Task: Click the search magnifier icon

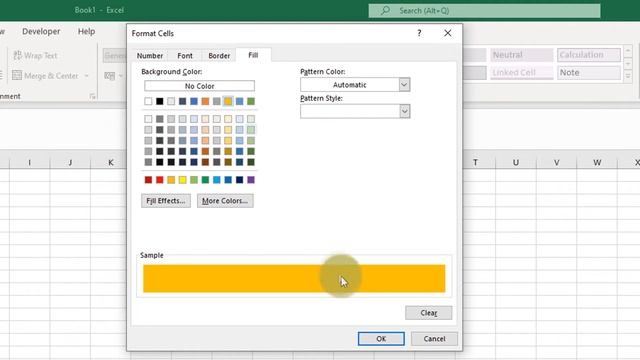Action: click(385, 11)
